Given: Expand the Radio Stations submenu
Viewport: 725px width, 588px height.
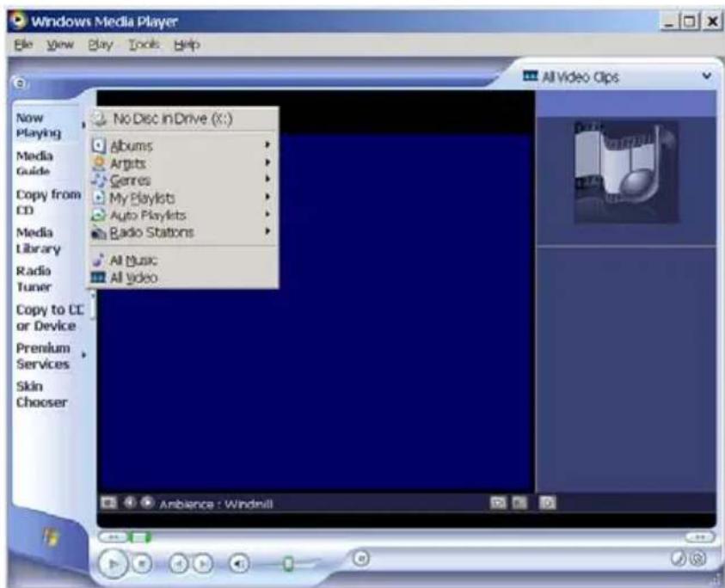Looking at the screenshot, I should [x=183, y=232].
